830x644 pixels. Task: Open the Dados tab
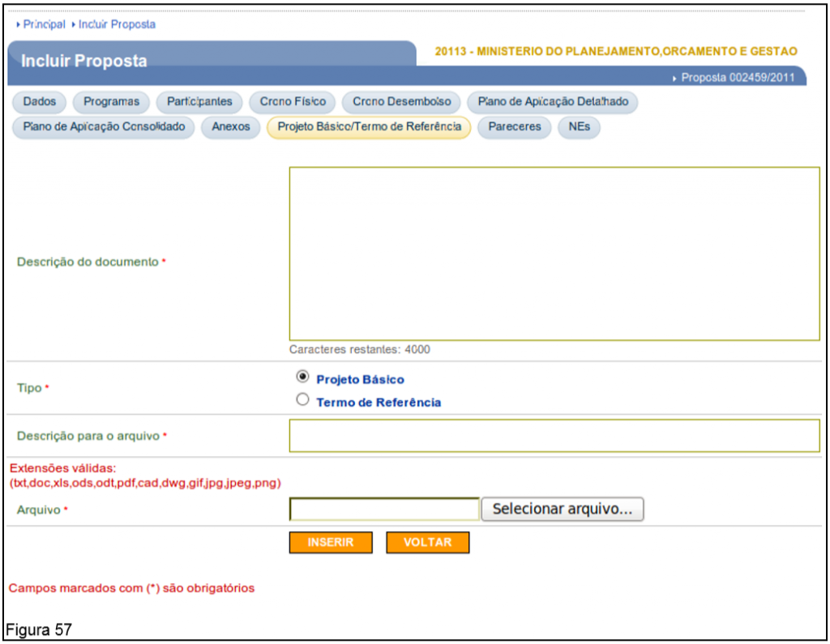pos(40,102)
